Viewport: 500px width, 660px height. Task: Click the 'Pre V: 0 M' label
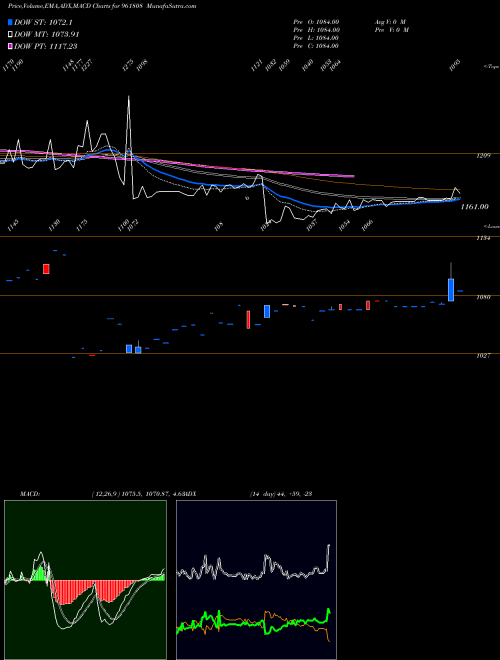391,30
